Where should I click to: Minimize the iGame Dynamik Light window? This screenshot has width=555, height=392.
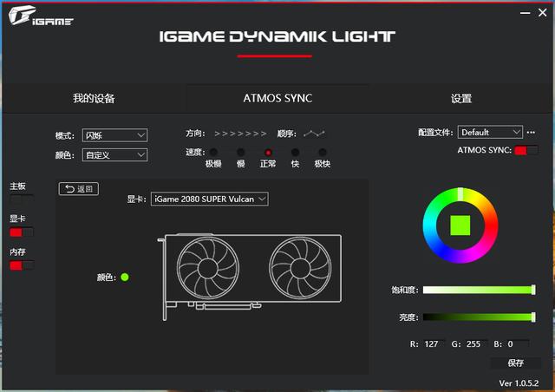[x=526, y=13]
